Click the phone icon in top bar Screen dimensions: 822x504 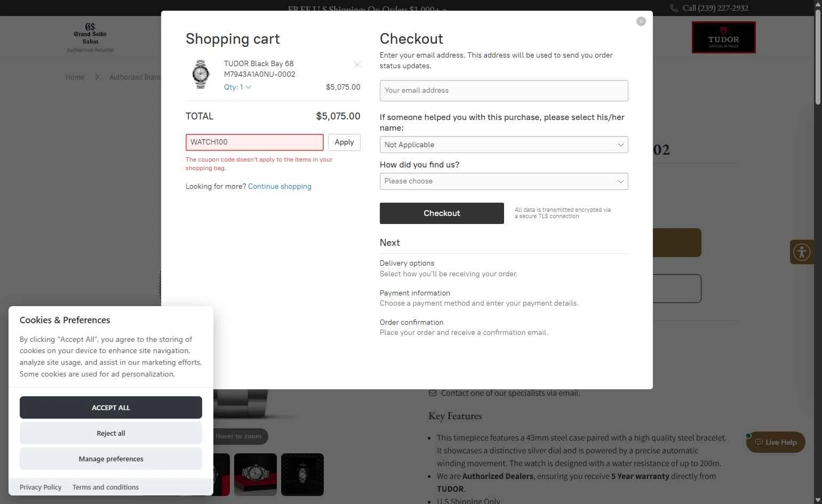[x=674, y=8]
